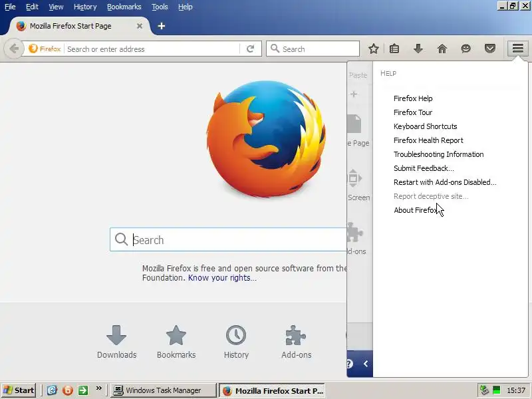Screen dimensions: 532x399
Task: Click the green arrow quick launch icon
Action: [x=83, y=390]
